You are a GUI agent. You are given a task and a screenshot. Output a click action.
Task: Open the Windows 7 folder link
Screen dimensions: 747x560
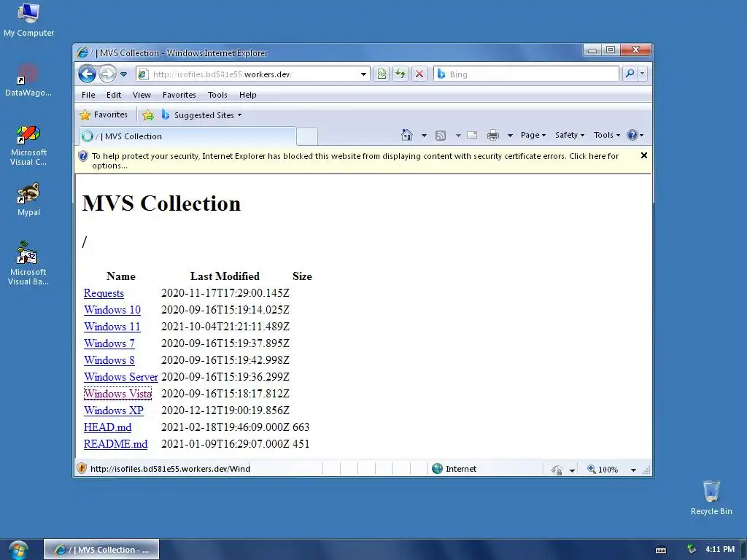coord(109,343)
